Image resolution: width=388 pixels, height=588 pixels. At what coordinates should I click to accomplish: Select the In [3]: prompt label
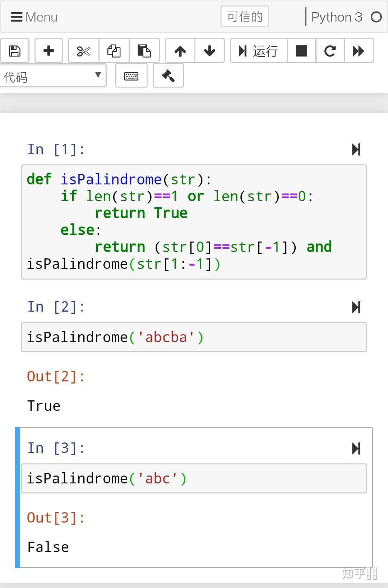56,448
